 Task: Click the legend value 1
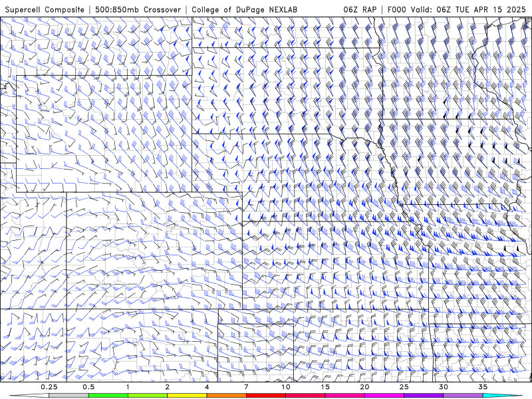click(x=128, y=387)
